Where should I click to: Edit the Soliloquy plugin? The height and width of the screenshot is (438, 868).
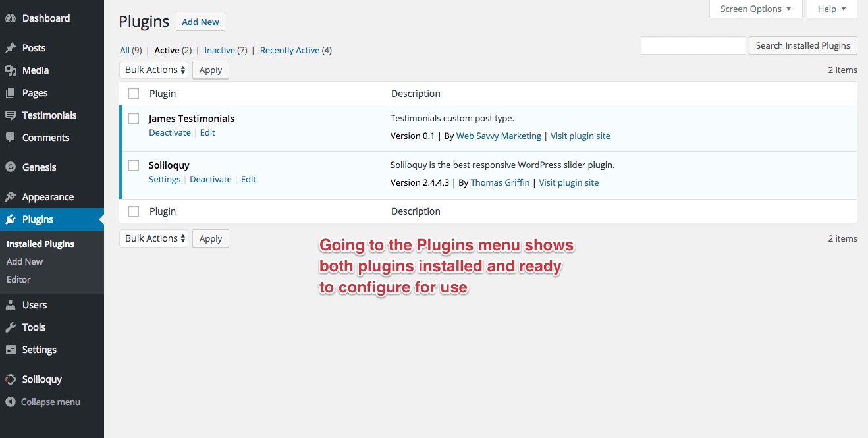248,180
